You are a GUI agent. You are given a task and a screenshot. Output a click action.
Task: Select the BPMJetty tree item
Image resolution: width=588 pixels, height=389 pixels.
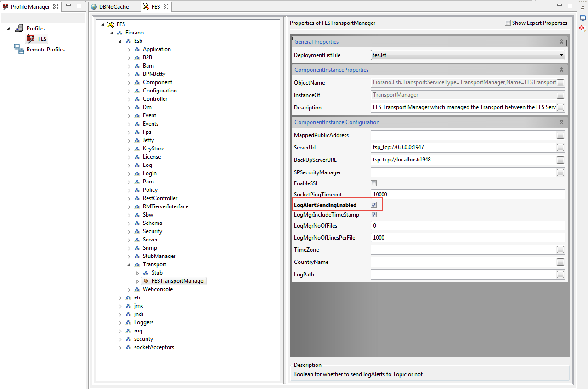pos(154,74)
